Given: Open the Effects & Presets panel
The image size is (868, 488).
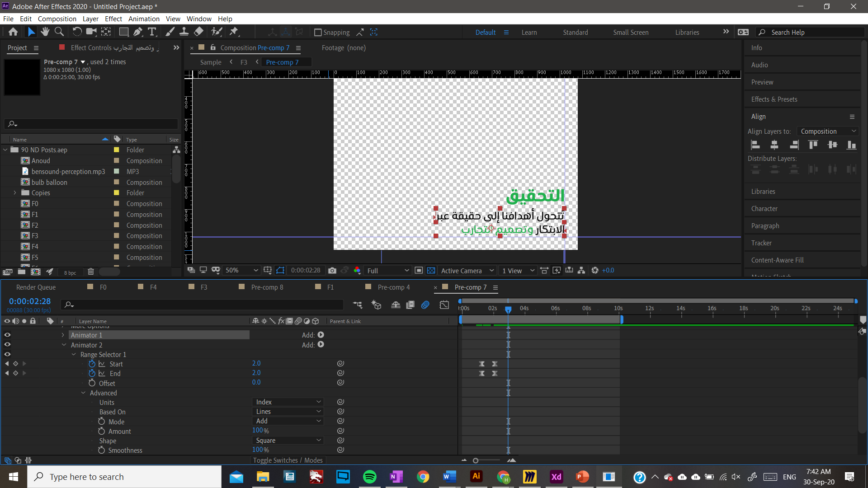Looking at the screenshot, I should 774,99.
